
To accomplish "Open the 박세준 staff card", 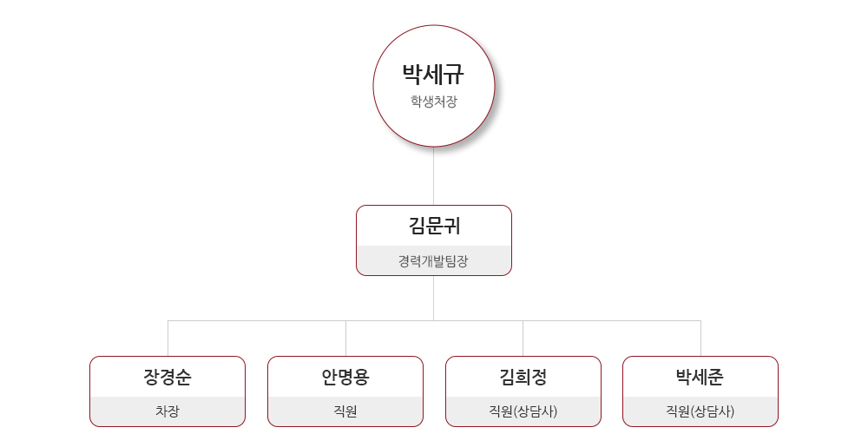I will point(700,391).
